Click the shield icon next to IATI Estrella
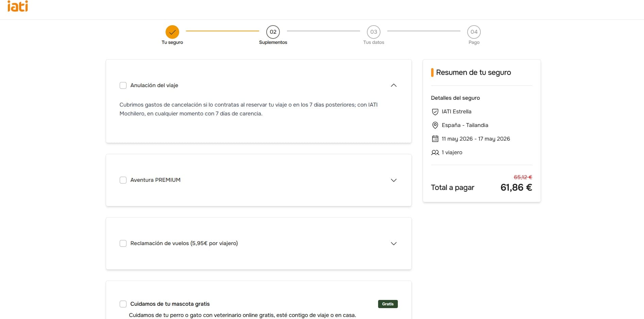The image size is (644, 319). point(435,112)
